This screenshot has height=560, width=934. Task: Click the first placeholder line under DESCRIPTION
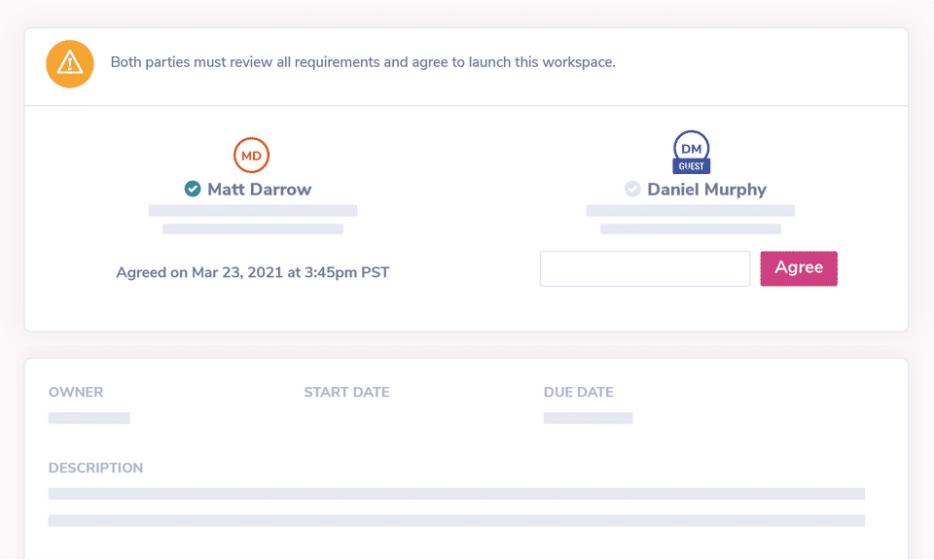click(x=456, y=494)
